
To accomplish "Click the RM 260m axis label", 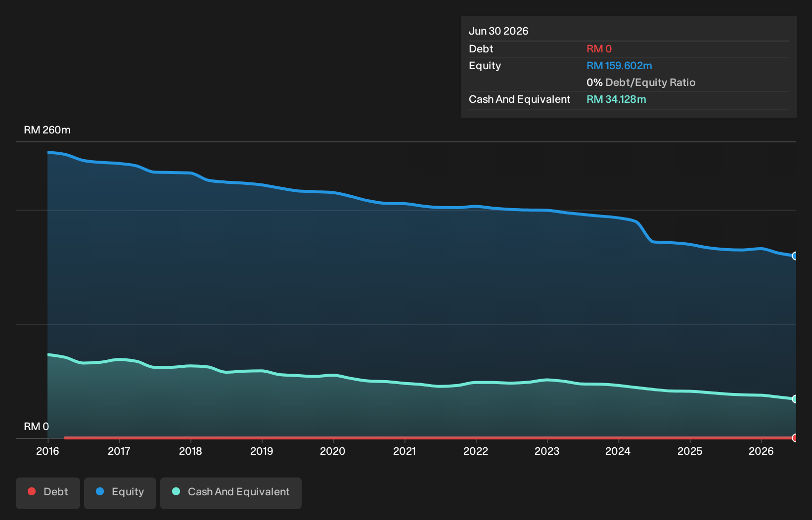I will (x=47, y=130).
